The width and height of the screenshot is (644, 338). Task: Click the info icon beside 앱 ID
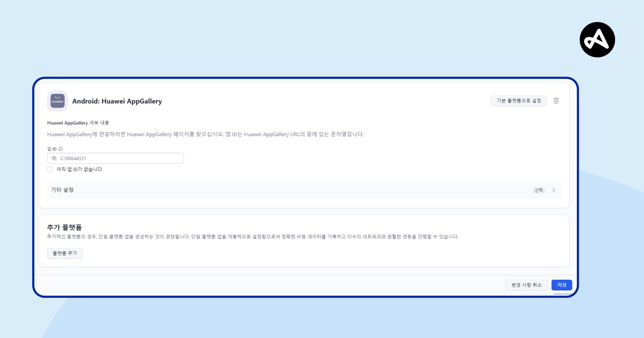tap(61, 149)
